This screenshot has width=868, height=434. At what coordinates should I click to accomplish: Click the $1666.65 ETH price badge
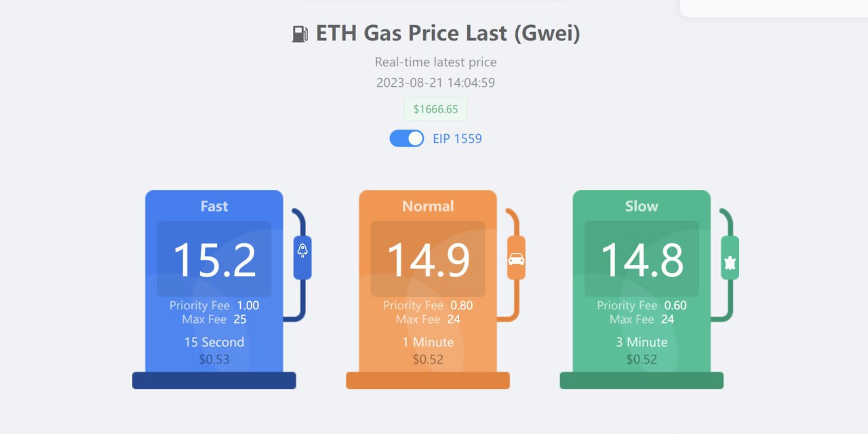pyautogui.click(x=435, y=109)
